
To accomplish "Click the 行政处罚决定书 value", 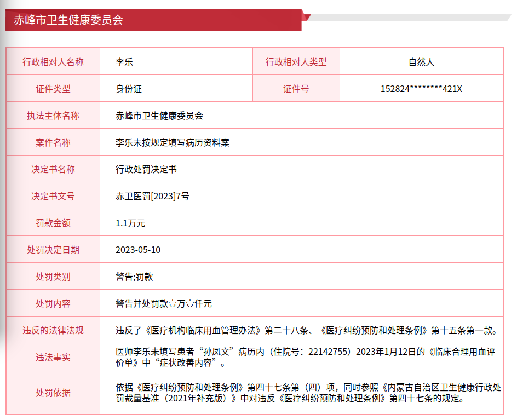I will (x=146, y=169).
